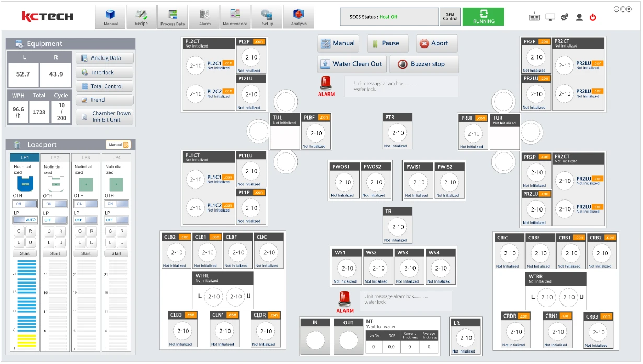Screen dimensions: 643x364
Task: Click the CLB3 orange .con tag
Action: pos(190,315)
